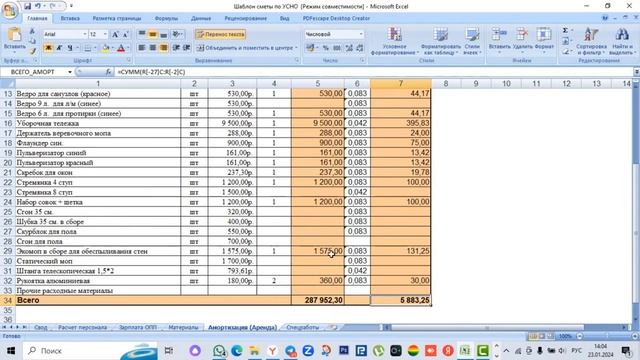Click into the formula bar
The image size is (640, 360).
pyautogui.click(x=373, y=72)
